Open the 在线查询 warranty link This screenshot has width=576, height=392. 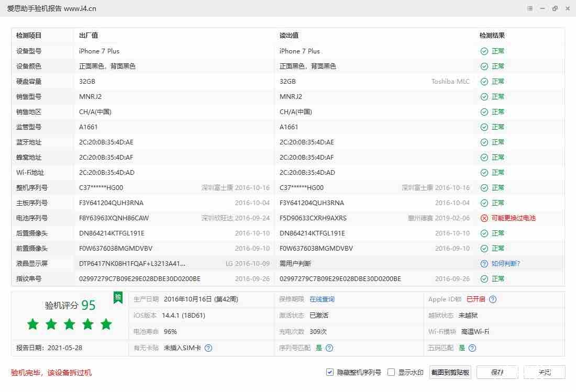point(322,299)
